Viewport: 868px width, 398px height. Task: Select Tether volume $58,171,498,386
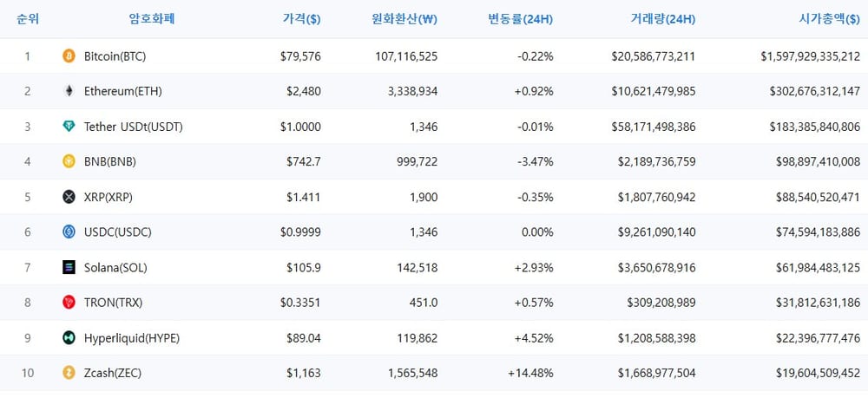(654, 127)
